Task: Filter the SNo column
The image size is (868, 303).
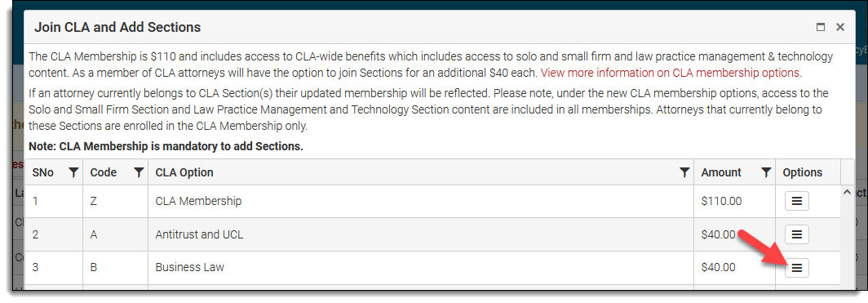Action: 73,173
